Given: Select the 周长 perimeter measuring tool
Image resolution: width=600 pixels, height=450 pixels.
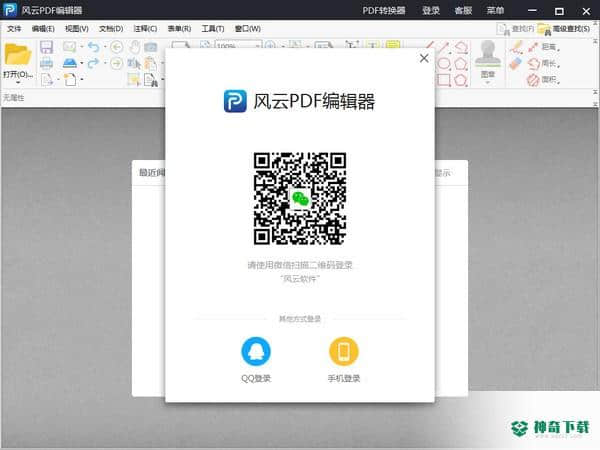Looking at the screenshot, I should pyautogui.click(x=543, y=64).
